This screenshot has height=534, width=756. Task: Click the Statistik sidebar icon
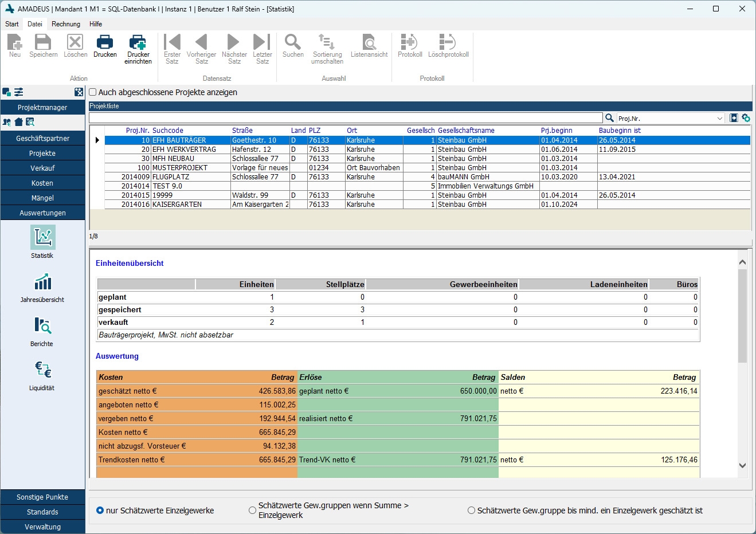point(42,238)
